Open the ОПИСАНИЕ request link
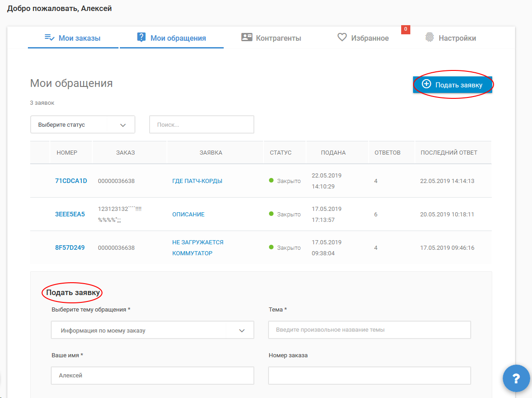Viewport: 532px width, 398px height. click(x=188, y=214)
